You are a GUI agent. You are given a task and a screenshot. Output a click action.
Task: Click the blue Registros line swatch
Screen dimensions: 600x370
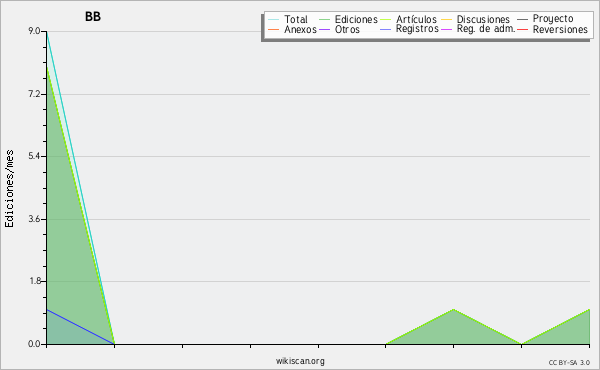(385, 29)
